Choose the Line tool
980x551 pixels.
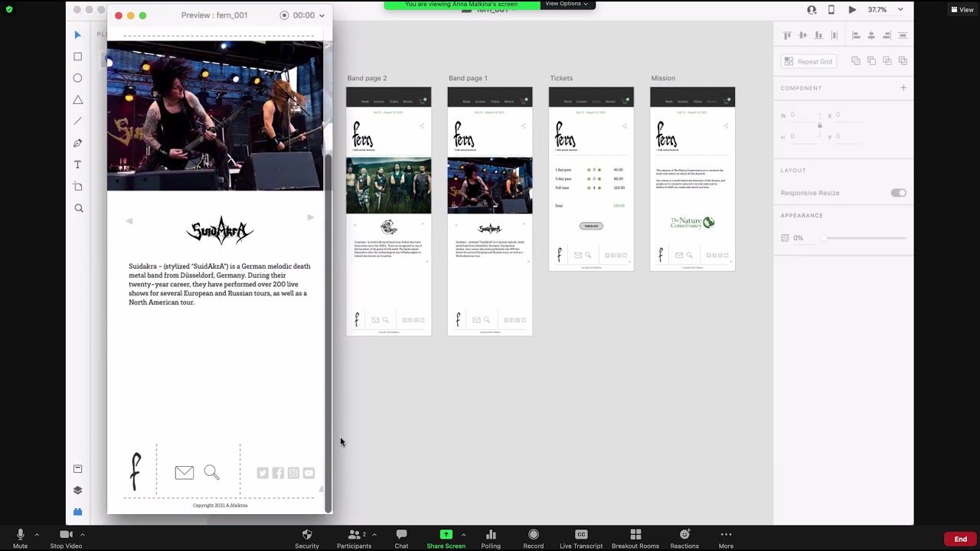tap(77, 121)
